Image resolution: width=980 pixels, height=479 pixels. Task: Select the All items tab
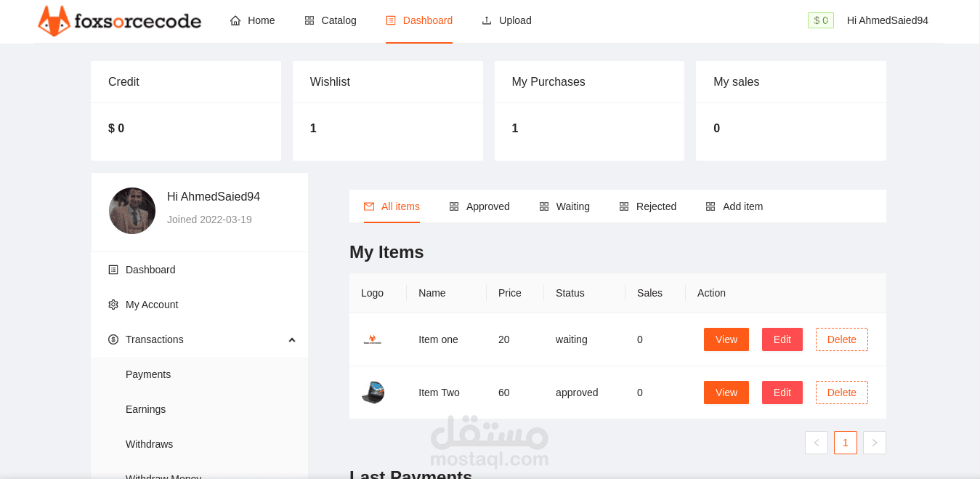coord(392,206)
